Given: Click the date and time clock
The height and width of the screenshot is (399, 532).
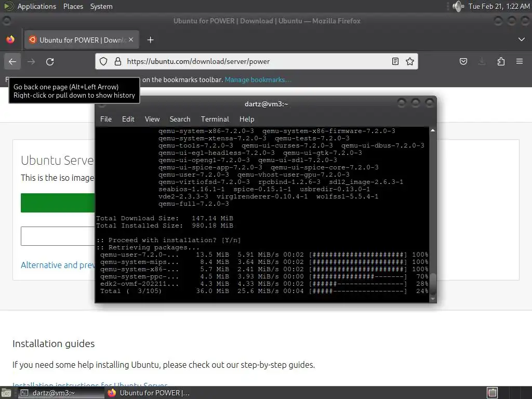Looking at the screenshot, I should click(x=499, y=6).
